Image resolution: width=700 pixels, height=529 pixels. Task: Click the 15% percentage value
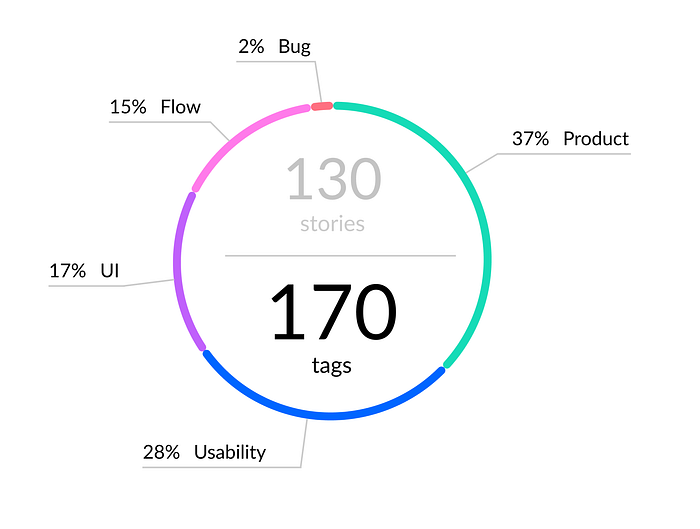[x=128, y=107]
